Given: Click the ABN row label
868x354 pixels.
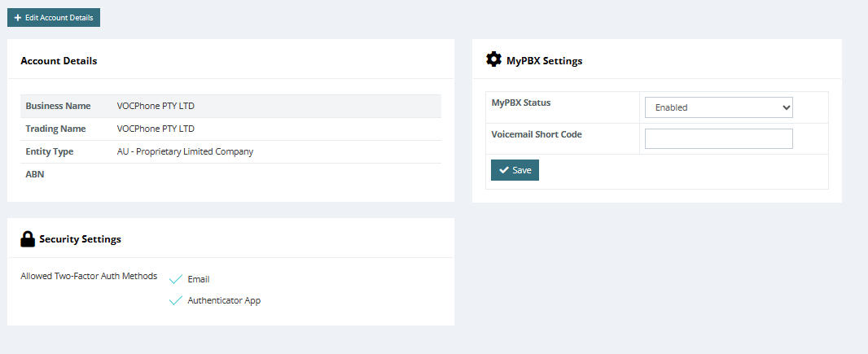Looking at the screenshot, I should tap(35, 174).
